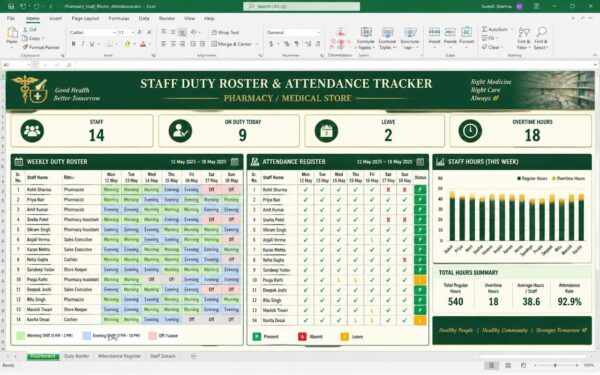Cut the selection with the scissors icon
600x375 pixels.
[30, 29]
